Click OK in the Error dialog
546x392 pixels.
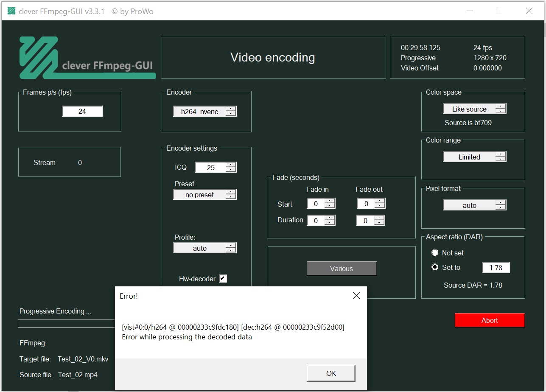click(x=331, y=373)
